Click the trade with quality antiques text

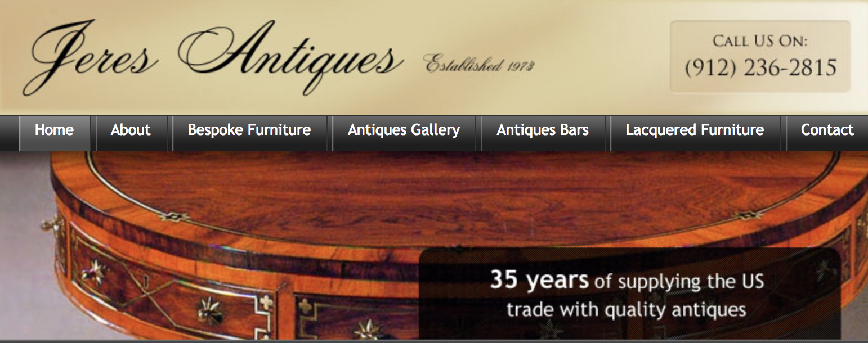627,309
